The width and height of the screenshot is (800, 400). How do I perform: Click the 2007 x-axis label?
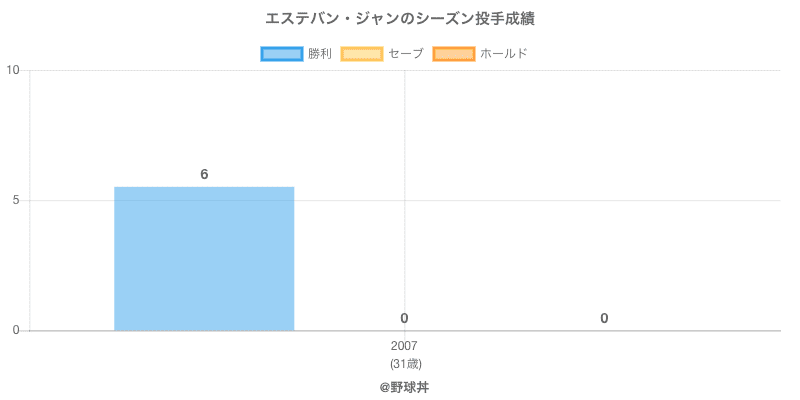[404, 346]
